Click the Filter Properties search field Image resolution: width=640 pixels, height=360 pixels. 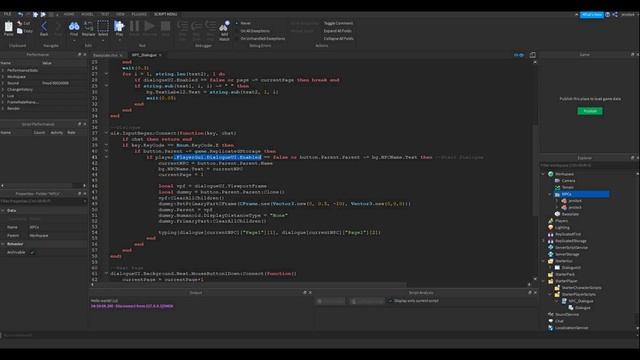(43, 201)
